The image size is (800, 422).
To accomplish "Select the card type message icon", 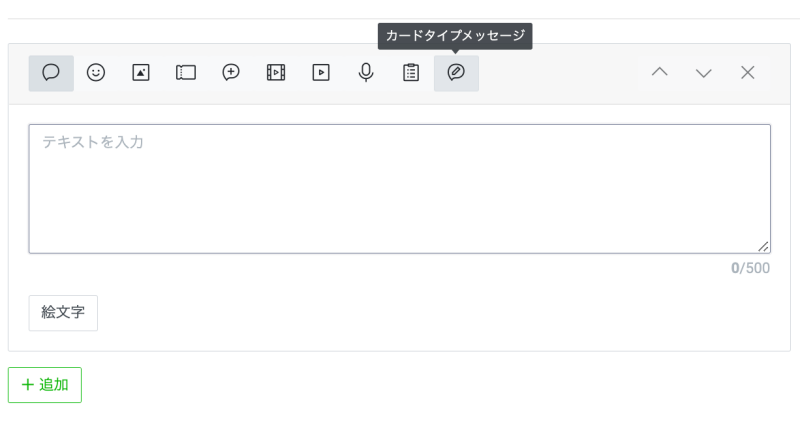I will 456,73.
